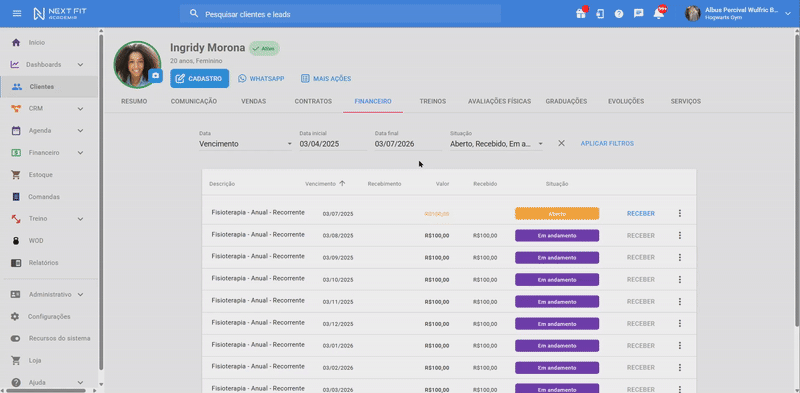Switch to the TREINOS tab

pyautogui.click(x=433, y=102)
